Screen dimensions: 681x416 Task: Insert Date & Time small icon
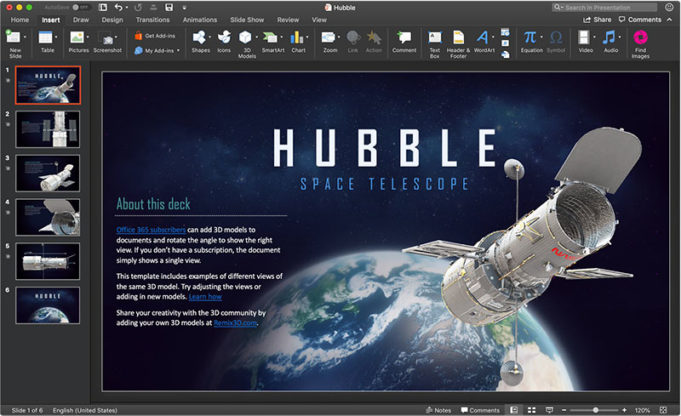(x=505, y=32)
